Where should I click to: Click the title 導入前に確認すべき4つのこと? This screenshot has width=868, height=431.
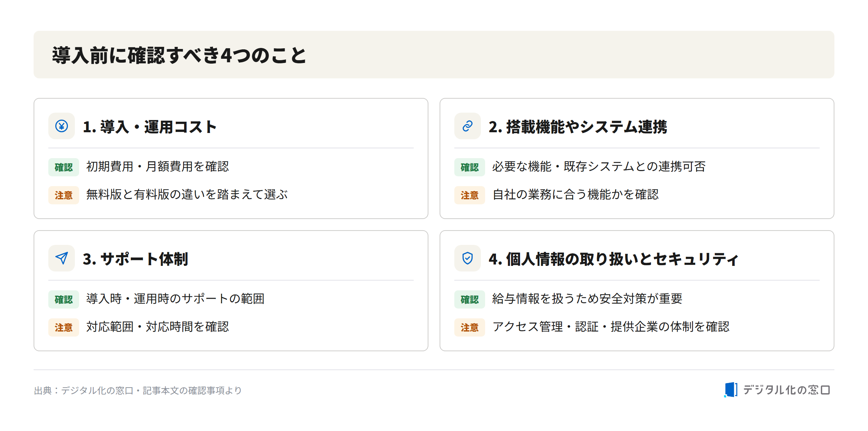pyautogui.click(x=179, y=55)
